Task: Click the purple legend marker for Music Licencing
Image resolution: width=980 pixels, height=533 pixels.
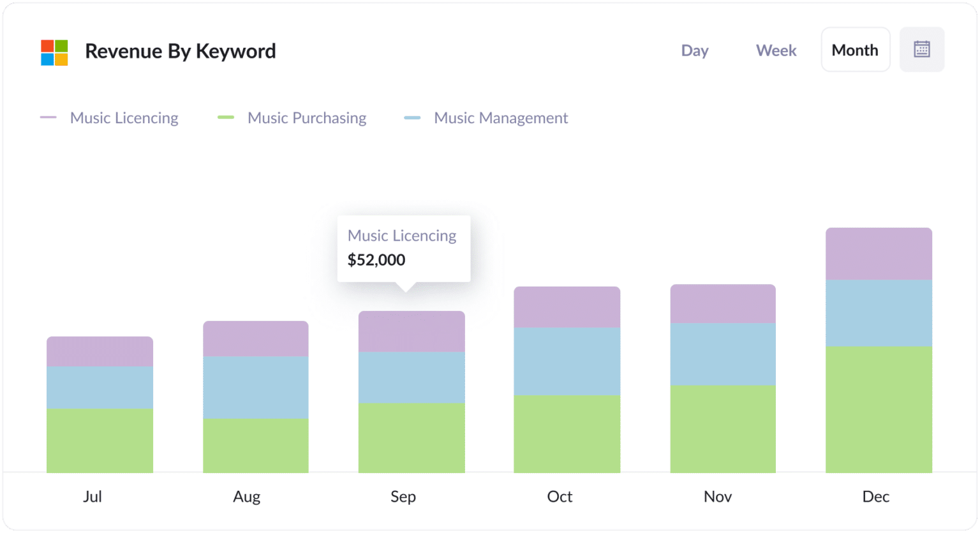Action: (49, 117)
